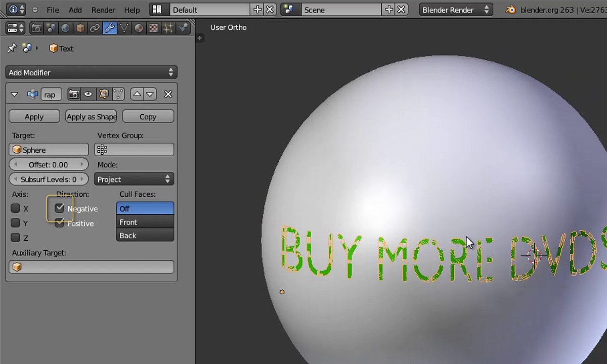Click the Subsurf Levels slider field
The height and width of the screenshot is (364, 607).
pos(49,179)
